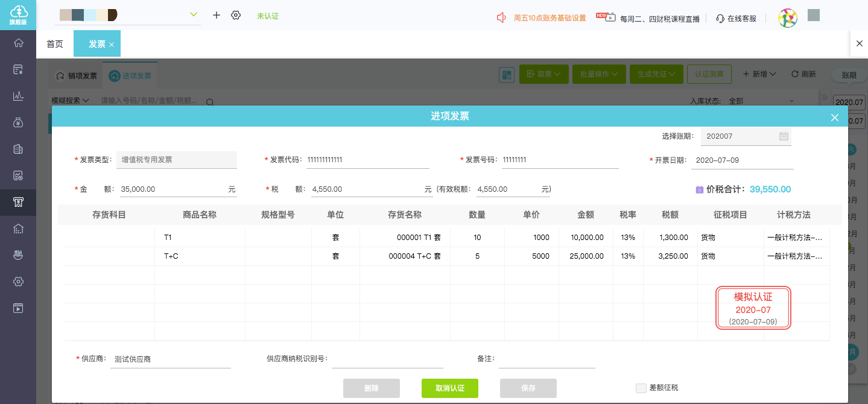Click the calendar icon in 选择账期 field
Viewport: 868px width, 404px height.
[784, 136]
